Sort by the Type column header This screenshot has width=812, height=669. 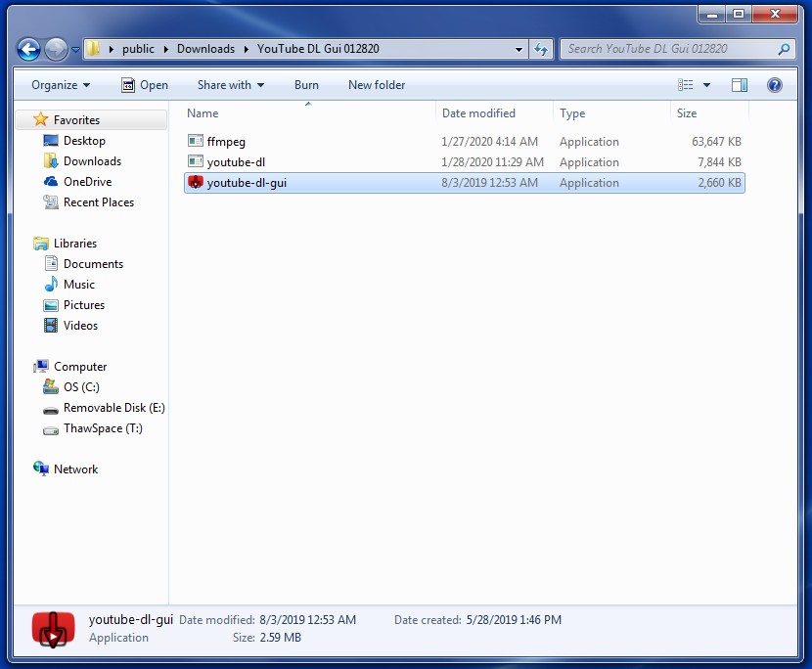(611, 112)
